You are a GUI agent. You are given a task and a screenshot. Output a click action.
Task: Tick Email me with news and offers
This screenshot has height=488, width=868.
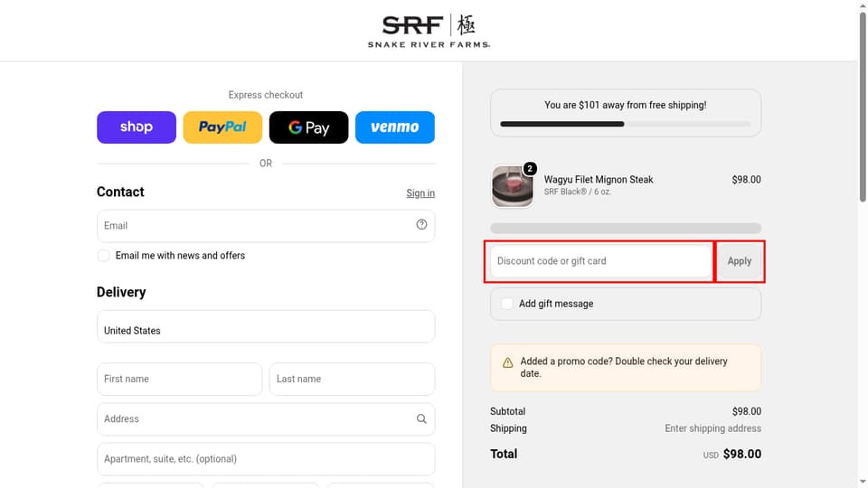click(103, 256)
